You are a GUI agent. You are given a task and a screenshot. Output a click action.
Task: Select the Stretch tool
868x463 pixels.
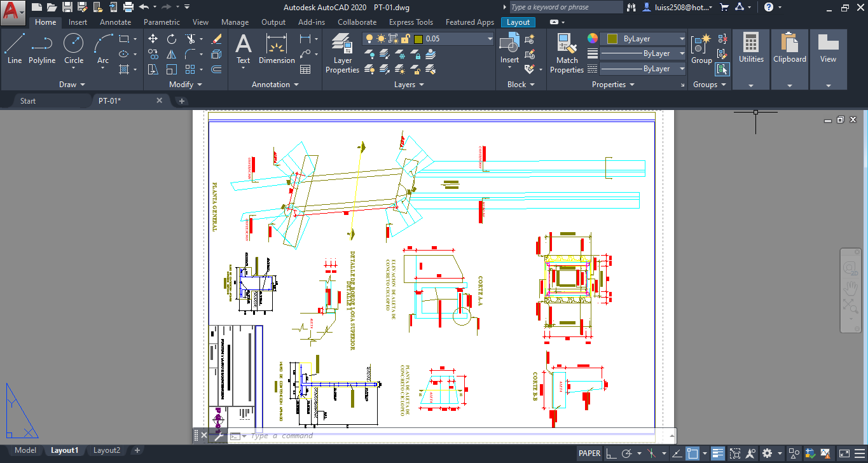pos(153,69)
